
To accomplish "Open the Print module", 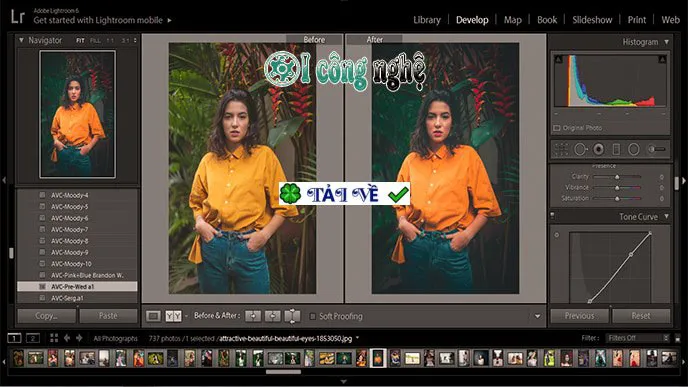I will (637, 20).
